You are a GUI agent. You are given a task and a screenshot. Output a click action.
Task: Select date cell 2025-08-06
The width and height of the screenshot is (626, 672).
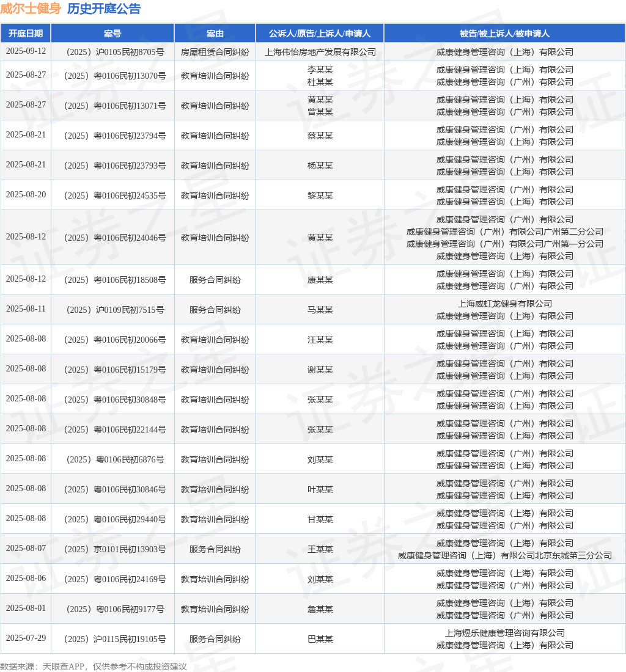click(26, 578)
